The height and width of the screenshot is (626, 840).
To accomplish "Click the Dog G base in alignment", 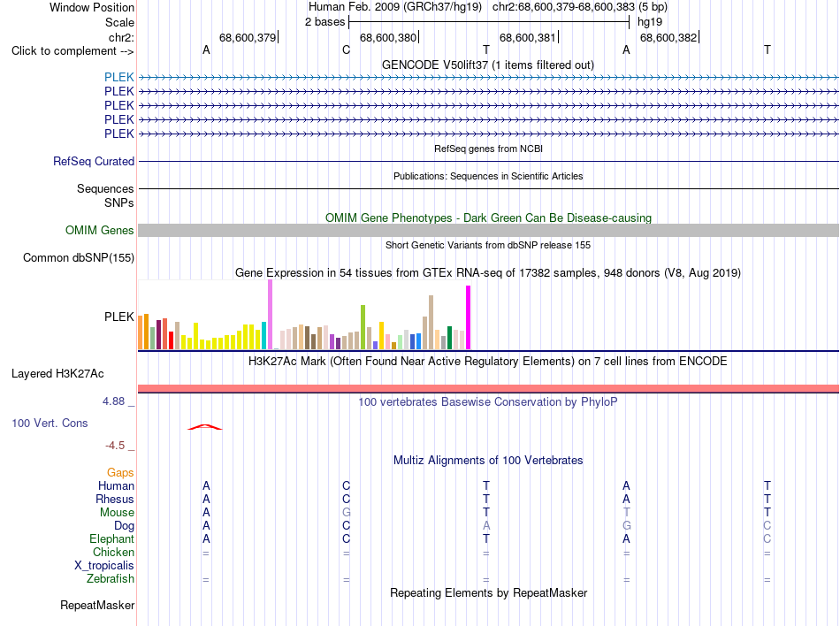I will pos(626,526).
